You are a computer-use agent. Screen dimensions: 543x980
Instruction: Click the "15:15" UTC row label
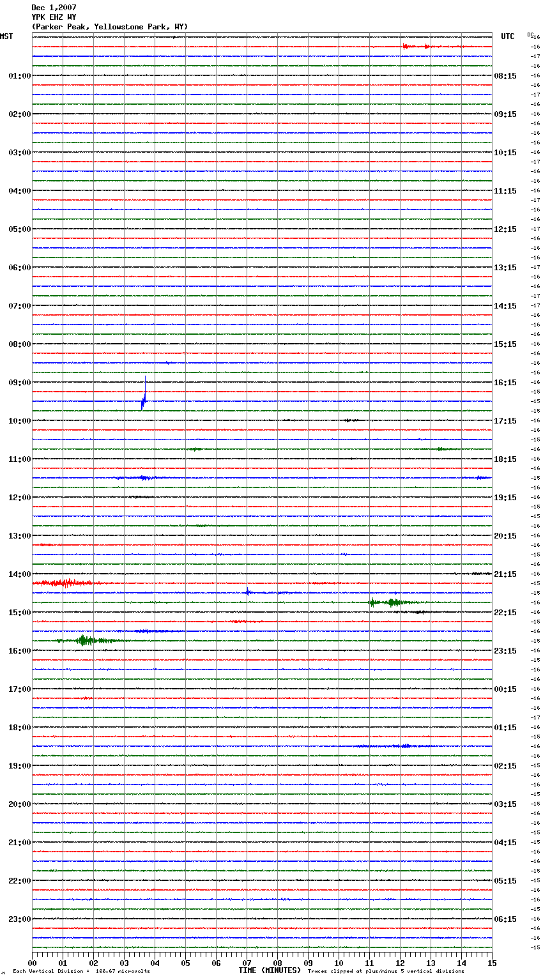(x=505, y=344)
